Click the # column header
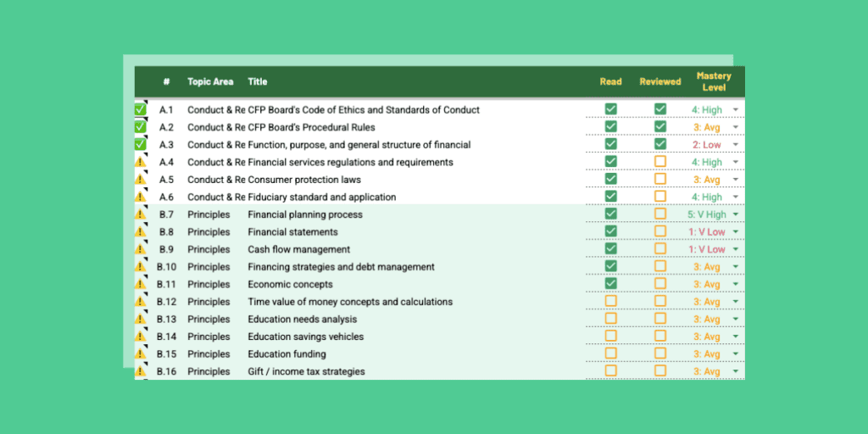 click(x=166, y=81)
